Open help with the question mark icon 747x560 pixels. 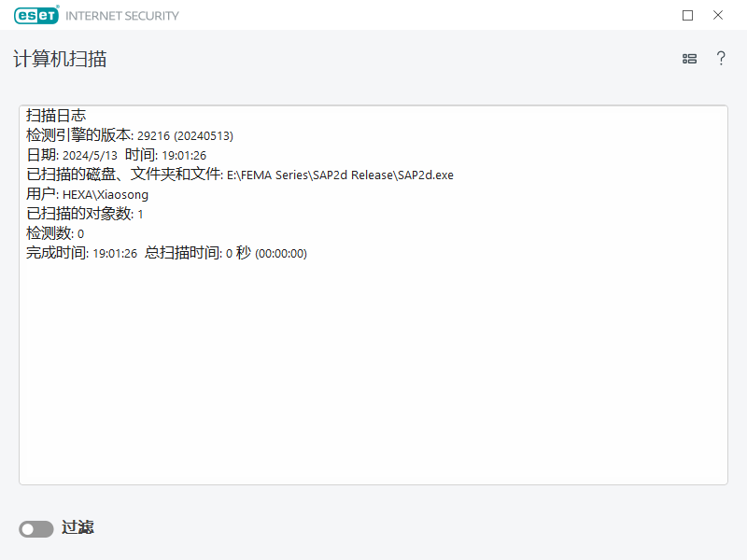point(721,58)
